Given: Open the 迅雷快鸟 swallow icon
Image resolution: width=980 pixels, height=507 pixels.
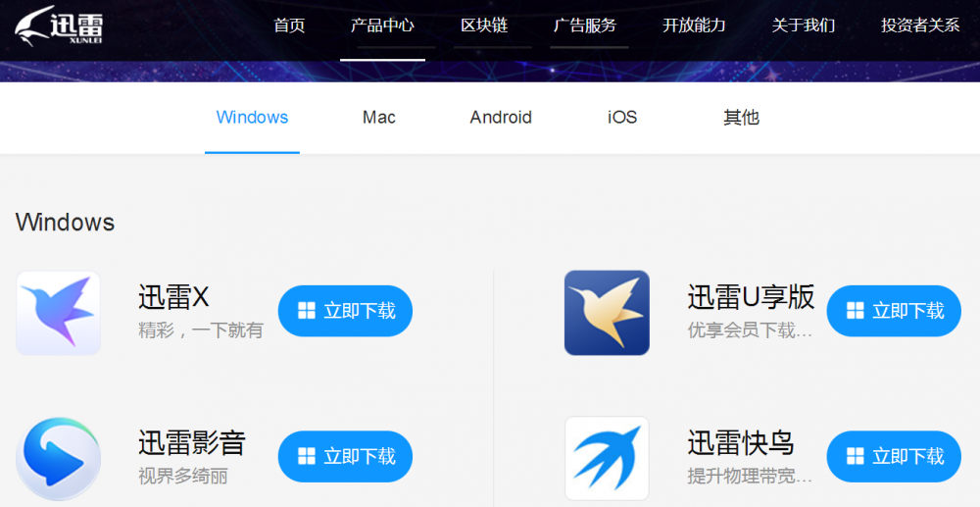Looking at the screenshot, I should [607, 459].
